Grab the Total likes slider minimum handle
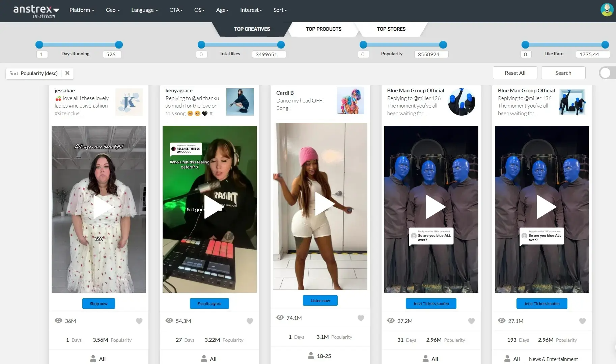 201,44
